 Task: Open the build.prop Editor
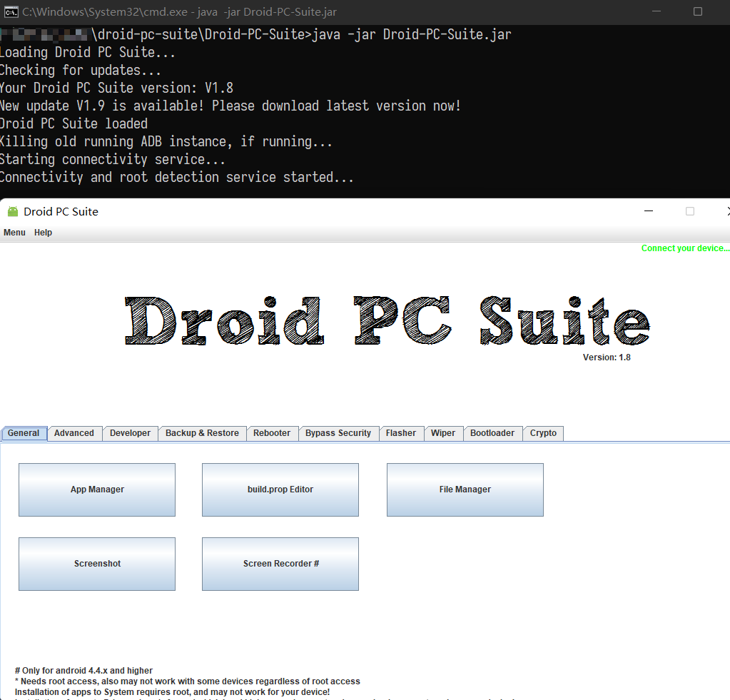280,490
